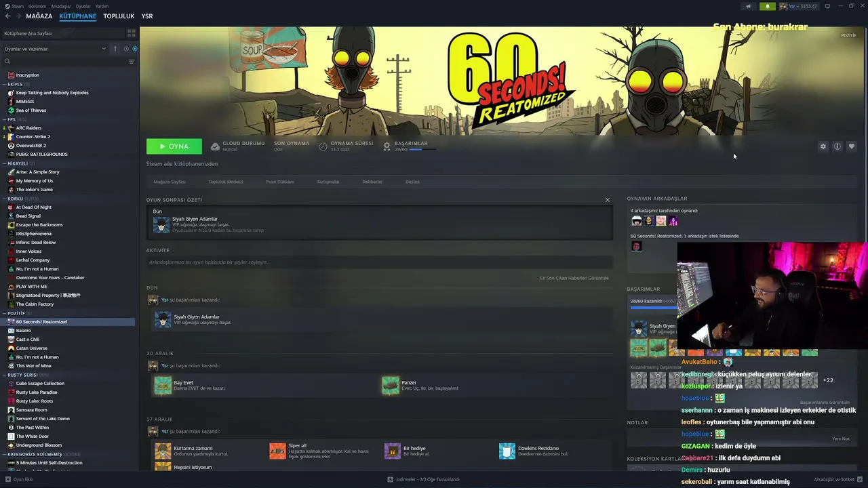Open the green notifications bell

click(768, 6)
